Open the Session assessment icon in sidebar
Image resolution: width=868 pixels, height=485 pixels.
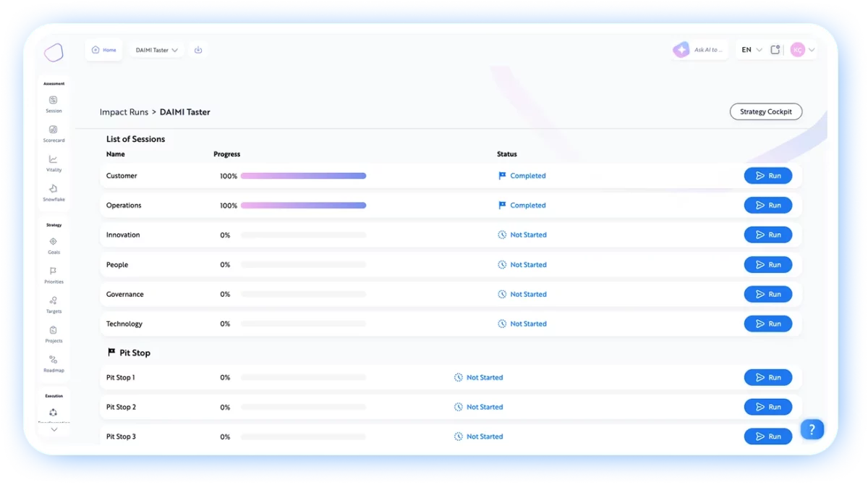click(x=54, y=101)
